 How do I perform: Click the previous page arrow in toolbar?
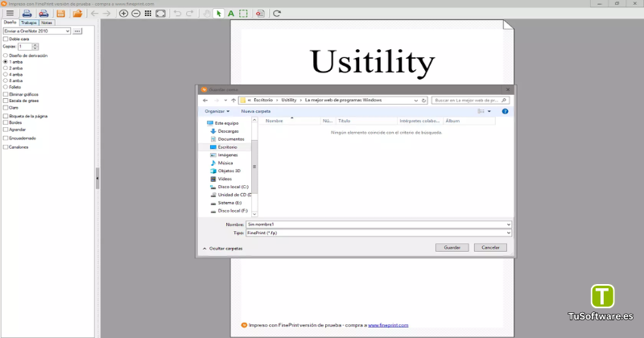(94, 14)
